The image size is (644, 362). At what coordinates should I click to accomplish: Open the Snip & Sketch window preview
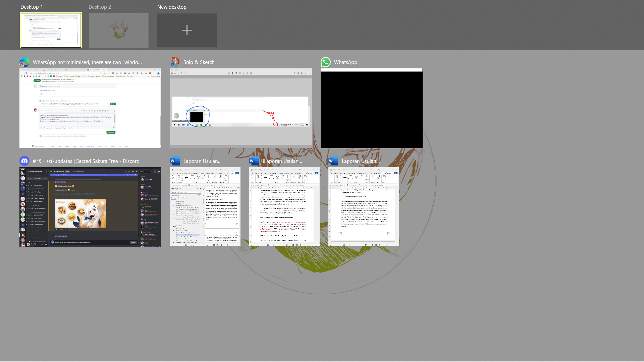click(x=241, y=108)
